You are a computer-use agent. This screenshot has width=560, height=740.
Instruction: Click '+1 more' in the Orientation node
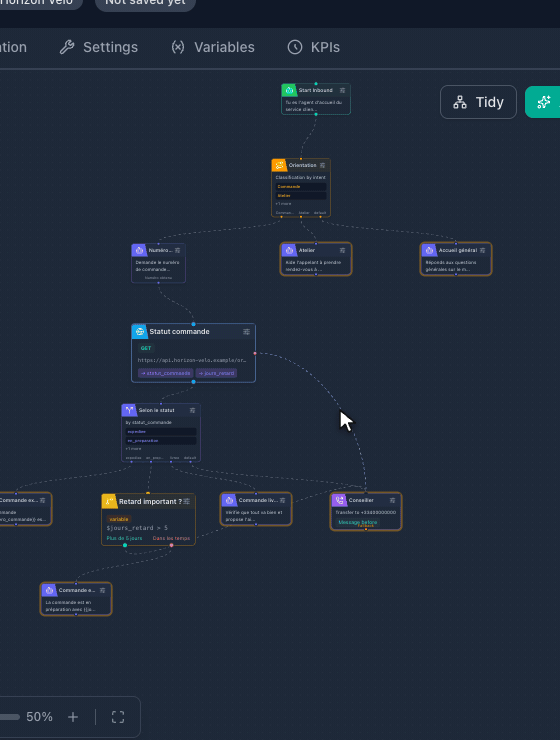(x=283, y=203)
